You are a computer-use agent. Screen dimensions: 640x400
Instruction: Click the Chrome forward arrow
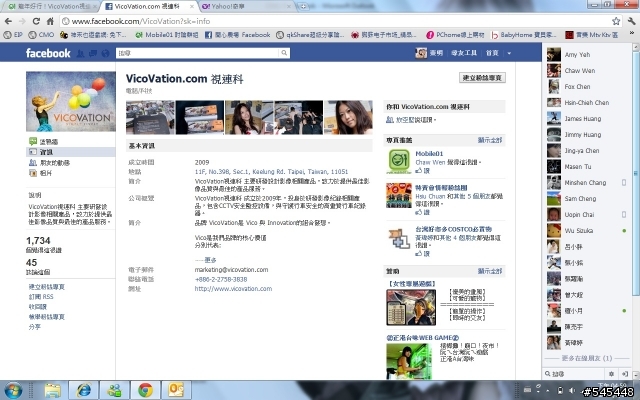pos(22,21)
